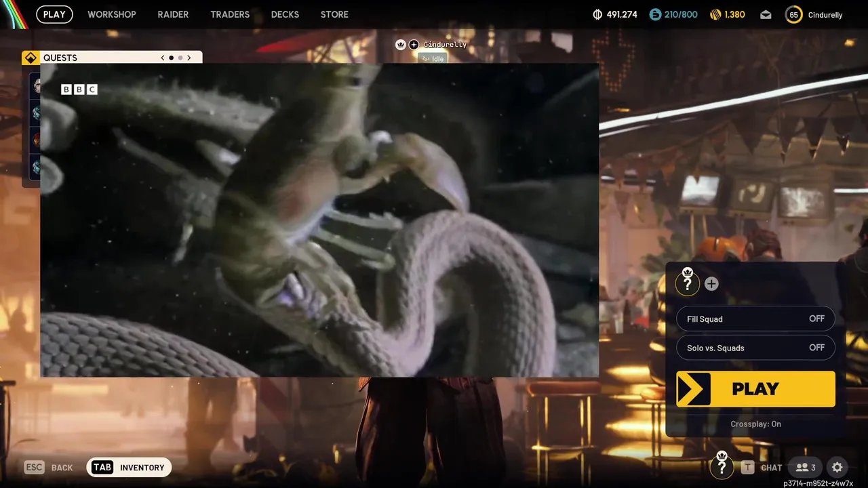The image size is (868, 488).
Task: Open the mail envelope icon
Action: pyautogui.click(x=766, y=14)
